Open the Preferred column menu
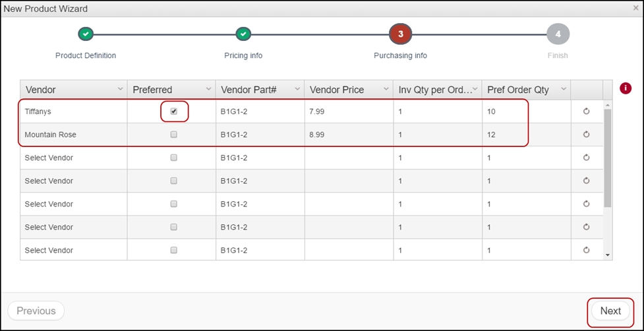Viewport: 644px width, 331px height. click(x=209, y=89)
